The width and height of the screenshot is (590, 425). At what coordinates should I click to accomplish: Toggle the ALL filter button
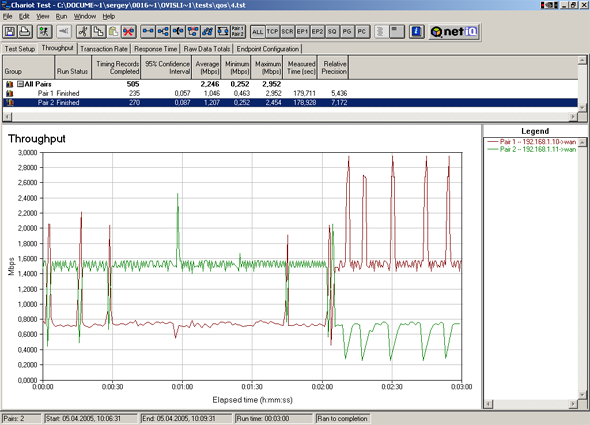(258, 32)
